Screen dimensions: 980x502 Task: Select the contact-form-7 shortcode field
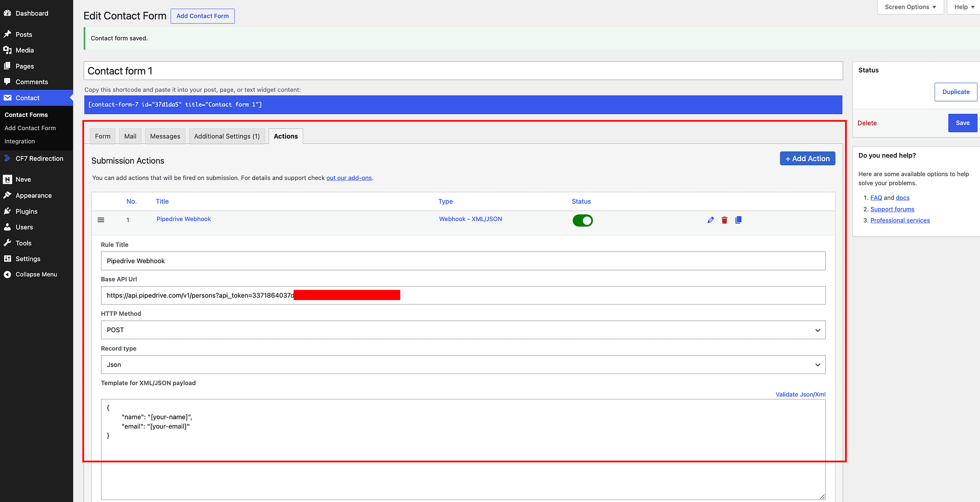(463, 105)
